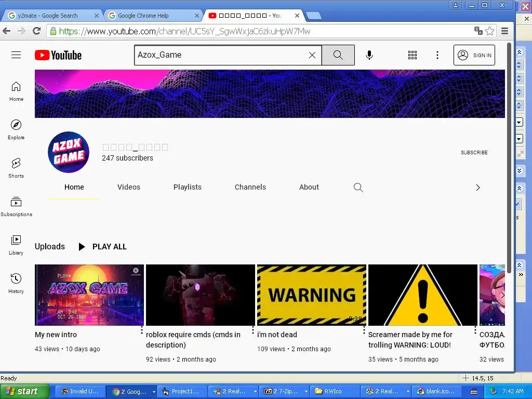Click the browser forward arrow
The height and width of the screenshot is (399, 532).
click(21, 31)
